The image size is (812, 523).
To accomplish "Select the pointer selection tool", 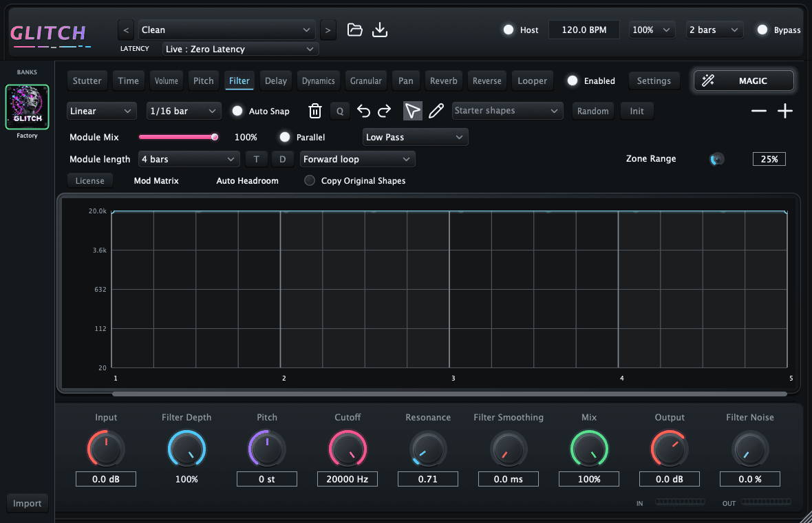I will pos(412,111).
